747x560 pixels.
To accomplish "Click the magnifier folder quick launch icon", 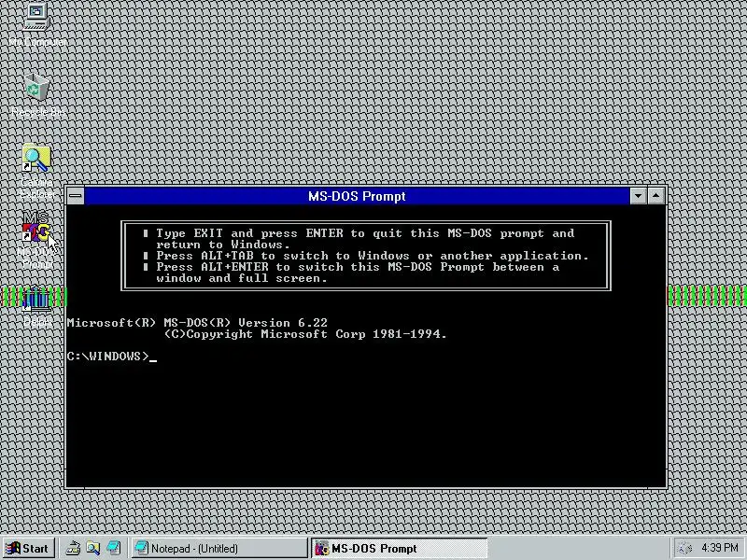I will (x=92, y=548).
